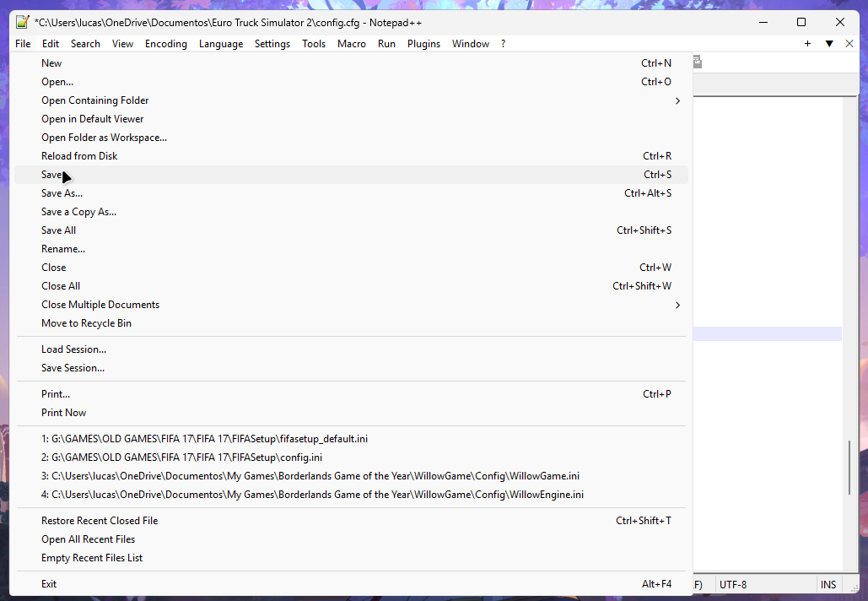This screenshot has width=868, height=601.
Task: Choose Close All menu entry
Action: 352,286
